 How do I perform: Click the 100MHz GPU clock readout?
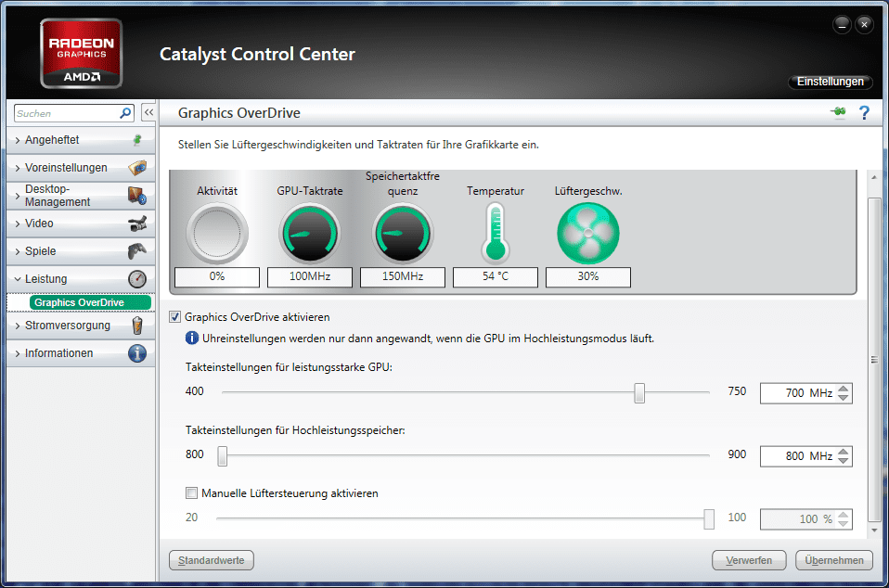coord(310,277)
